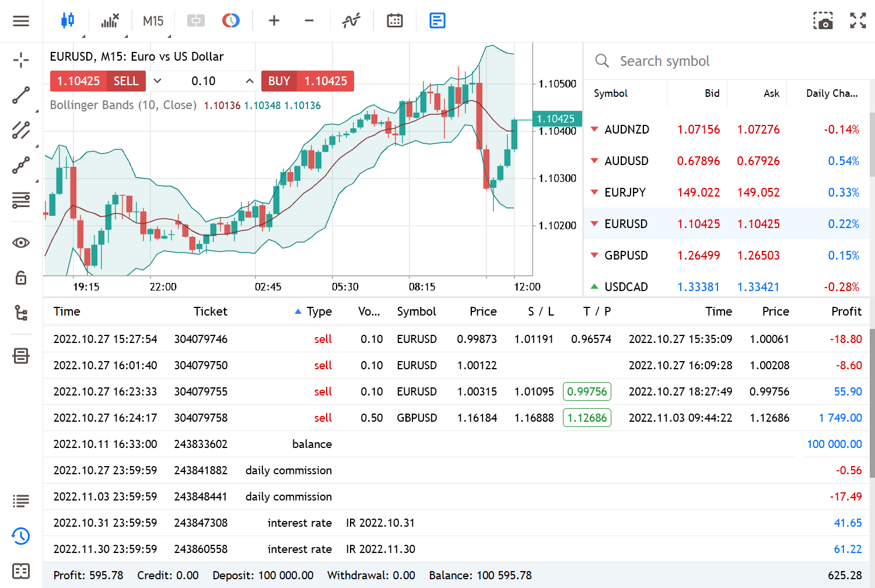Viewport: 875px width, 588px height.
Task: Click the SELL button at 1.10425
Action: pos(125,81)
